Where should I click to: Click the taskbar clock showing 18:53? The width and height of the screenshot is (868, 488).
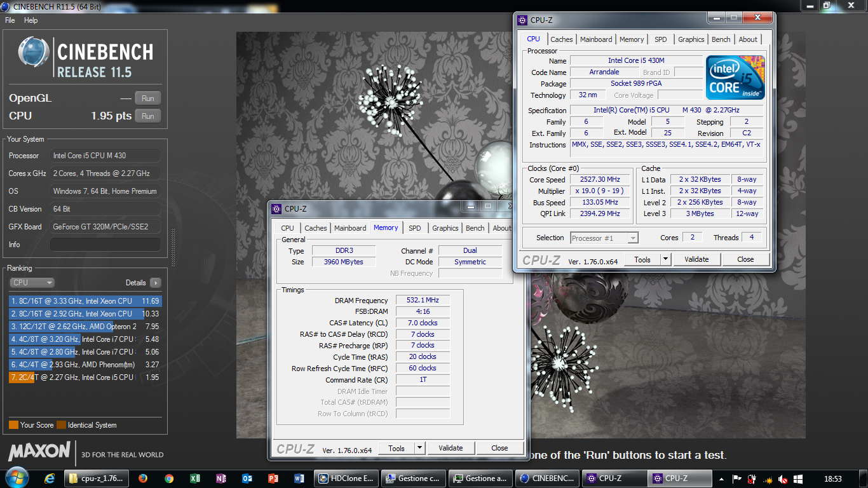832,478
